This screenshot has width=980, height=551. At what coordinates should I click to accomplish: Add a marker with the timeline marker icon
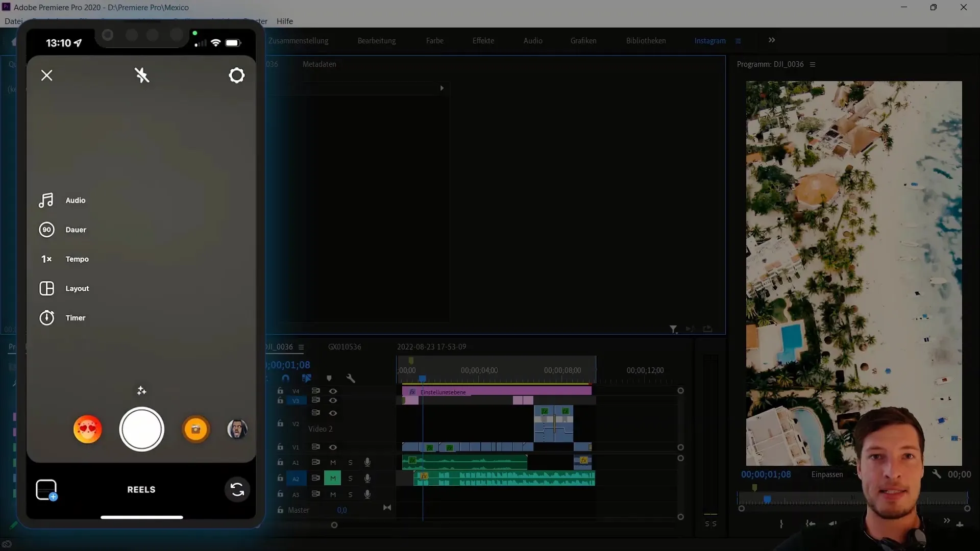(x=329, y=378)
